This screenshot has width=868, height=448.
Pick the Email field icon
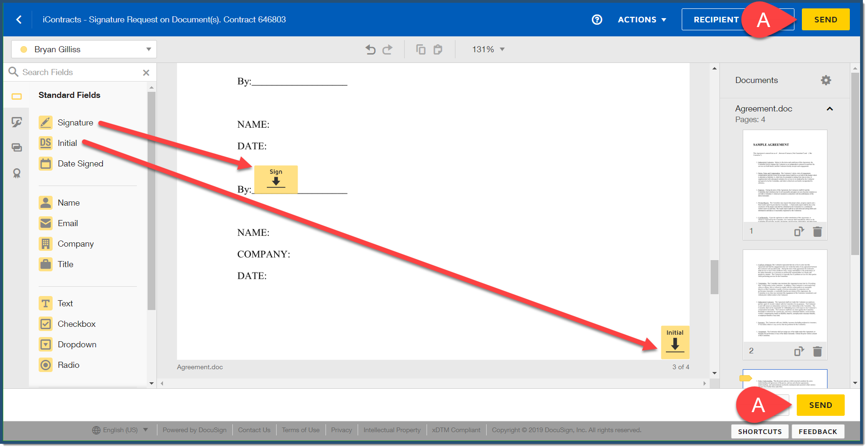(x=46, y=223)
